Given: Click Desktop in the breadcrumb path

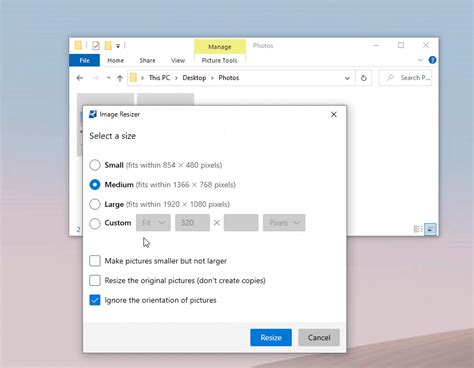Looking at the screenshot, I should pos(194,78).
